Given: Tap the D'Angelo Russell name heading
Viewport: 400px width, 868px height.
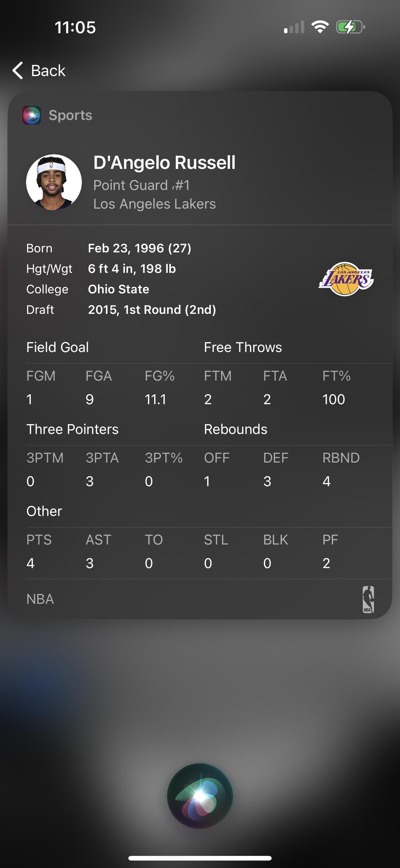Looking at the screenshot, I should point(164,163).
